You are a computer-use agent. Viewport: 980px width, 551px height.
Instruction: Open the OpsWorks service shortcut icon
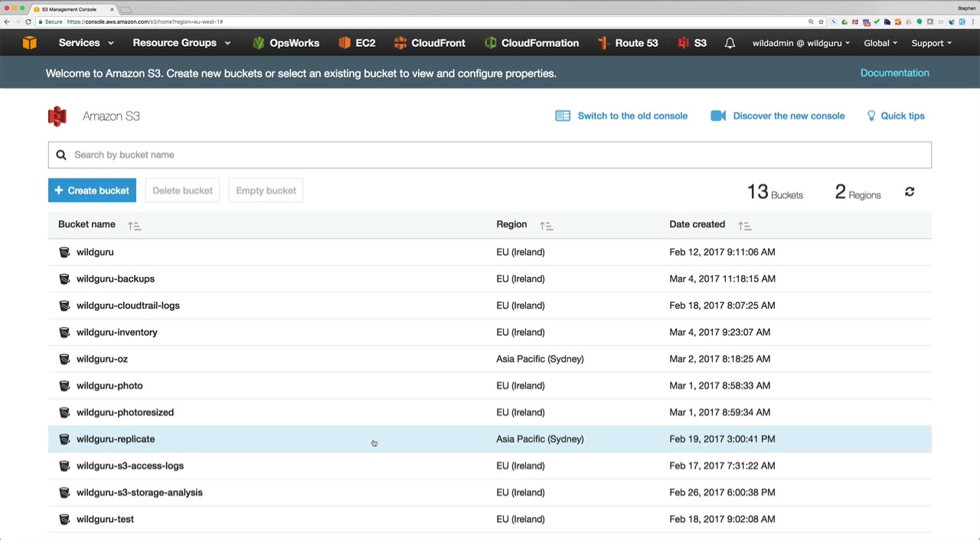point(259,43)
